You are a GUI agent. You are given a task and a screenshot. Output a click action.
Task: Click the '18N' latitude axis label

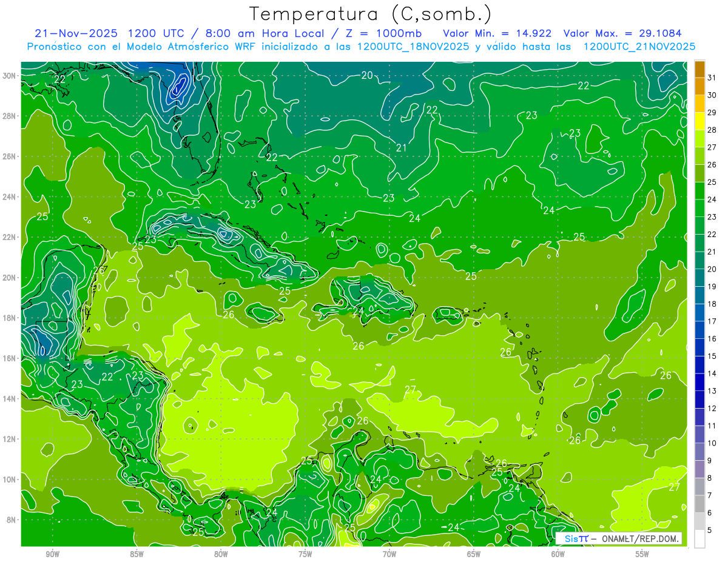(10, 318)
